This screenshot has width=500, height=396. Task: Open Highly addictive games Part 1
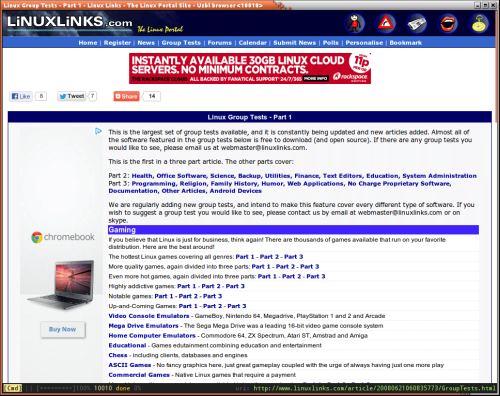(187, 286)
